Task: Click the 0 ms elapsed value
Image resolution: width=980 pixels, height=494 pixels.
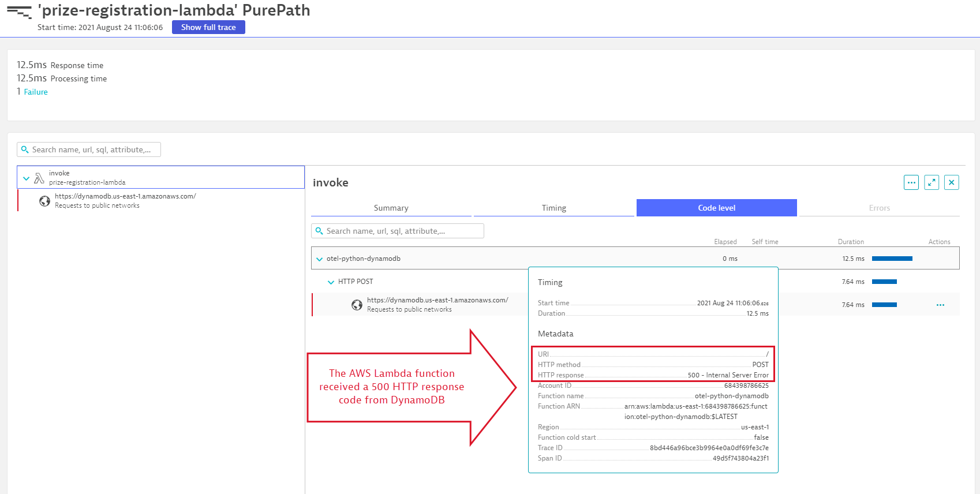Action: coord(730,259)
